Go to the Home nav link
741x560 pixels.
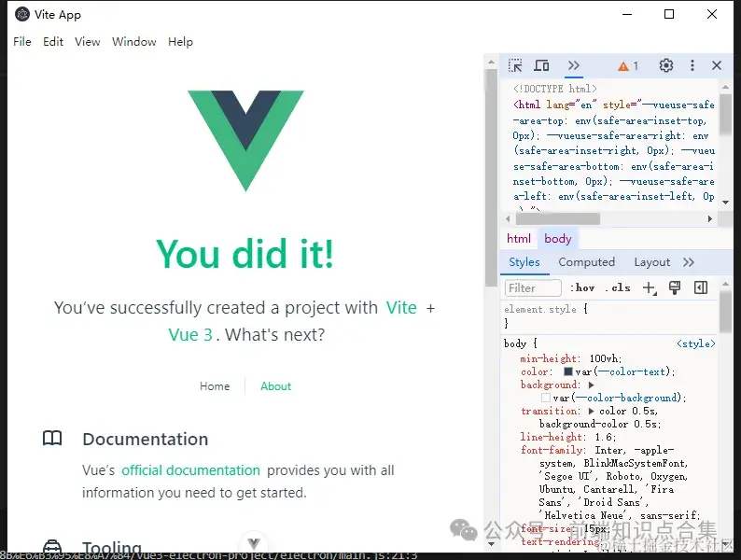pos(215,386)
